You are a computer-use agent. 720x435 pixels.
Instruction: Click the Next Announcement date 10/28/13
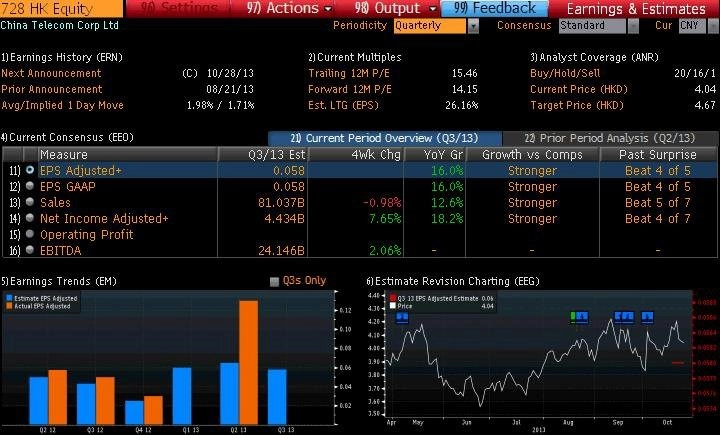pos(230,73)
